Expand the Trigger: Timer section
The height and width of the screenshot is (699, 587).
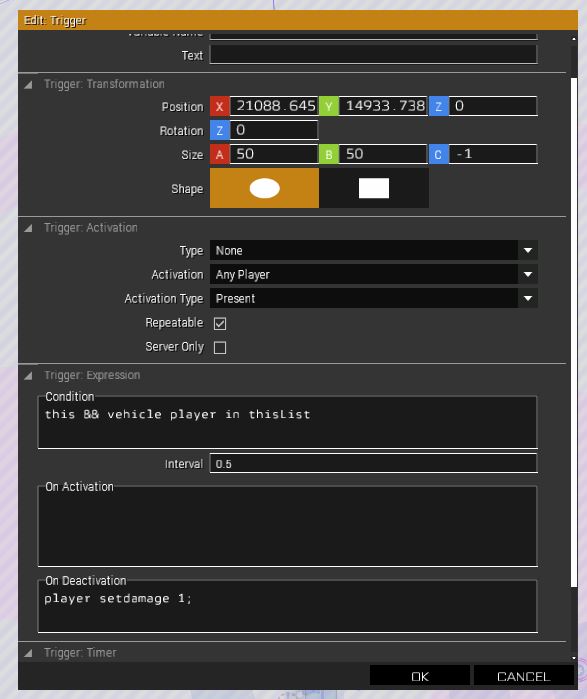(29, 653)
